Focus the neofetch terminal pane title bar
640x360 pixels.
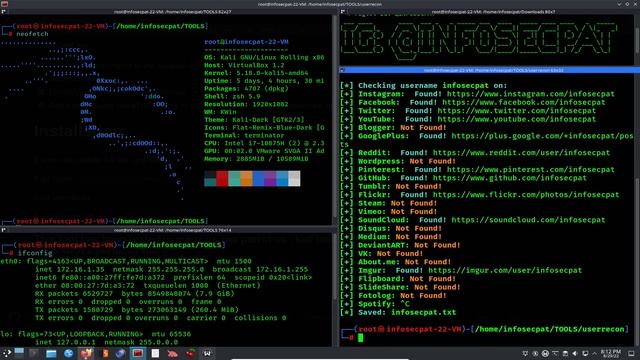pos(168,12)
